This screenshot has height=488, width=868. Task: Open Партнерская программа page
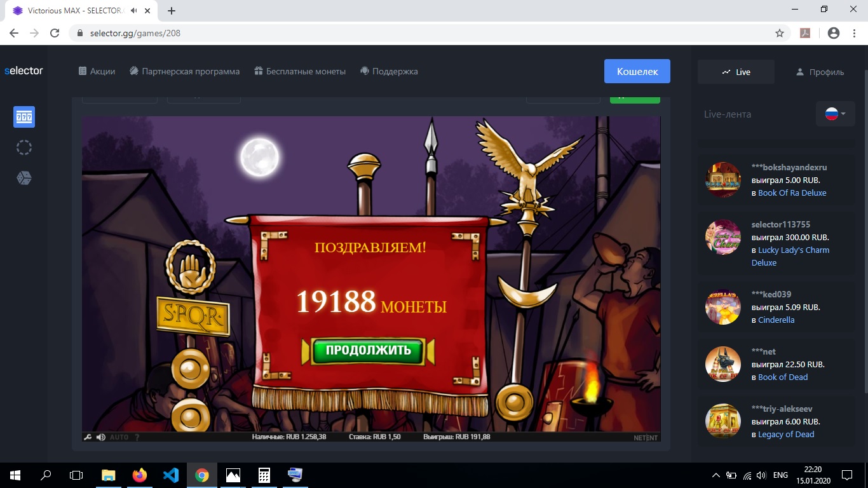click(x=185, y=71)
